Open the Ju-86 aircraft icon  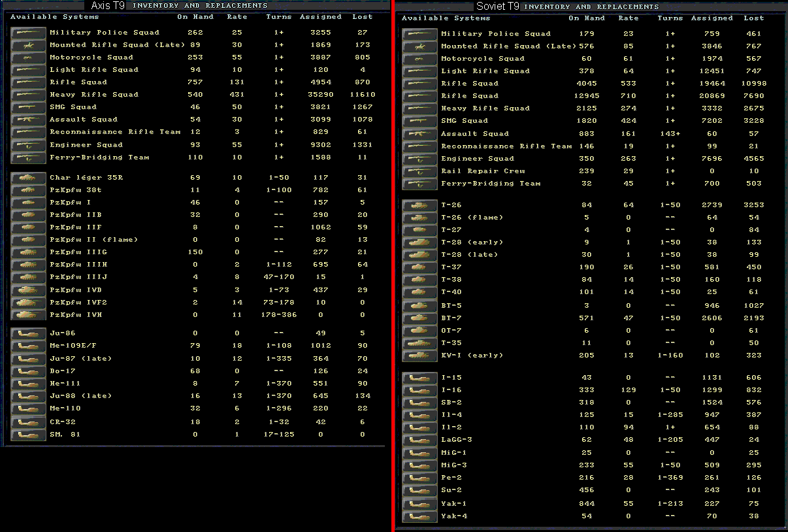click(x=28, y=333)
